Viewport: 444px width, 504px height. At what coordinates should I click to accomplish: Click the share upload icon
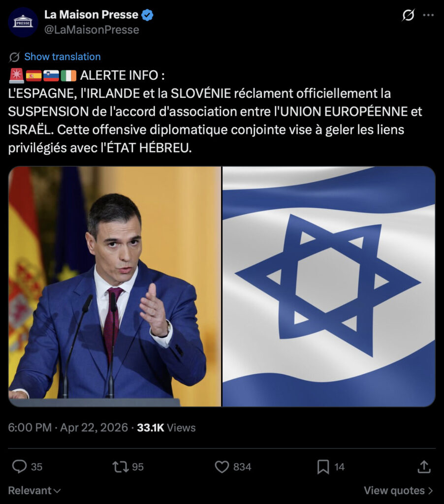pyautogui.click(x=424, y=467)
